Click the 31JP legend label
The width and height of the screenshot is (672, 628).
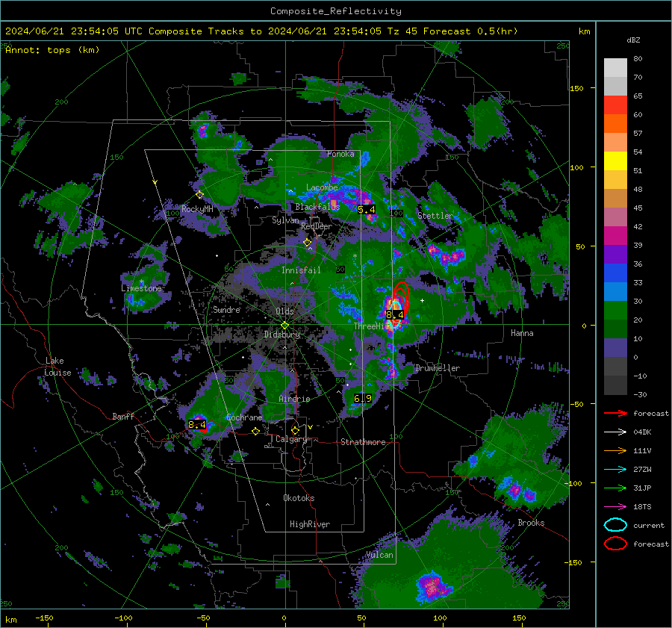642,488
